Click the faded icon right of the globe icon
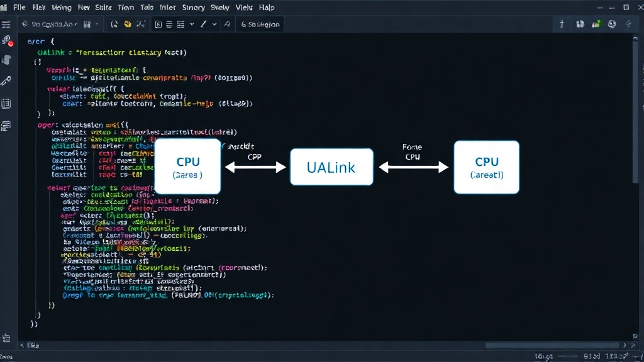This screenshot has width=644, height=362. pyautogui.click(x=628, y=25)
